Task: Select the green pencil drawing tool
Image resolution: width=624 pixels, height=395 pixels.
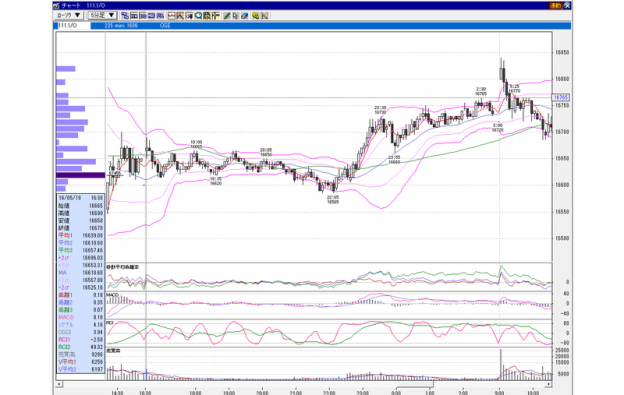Action: point(226,16)
